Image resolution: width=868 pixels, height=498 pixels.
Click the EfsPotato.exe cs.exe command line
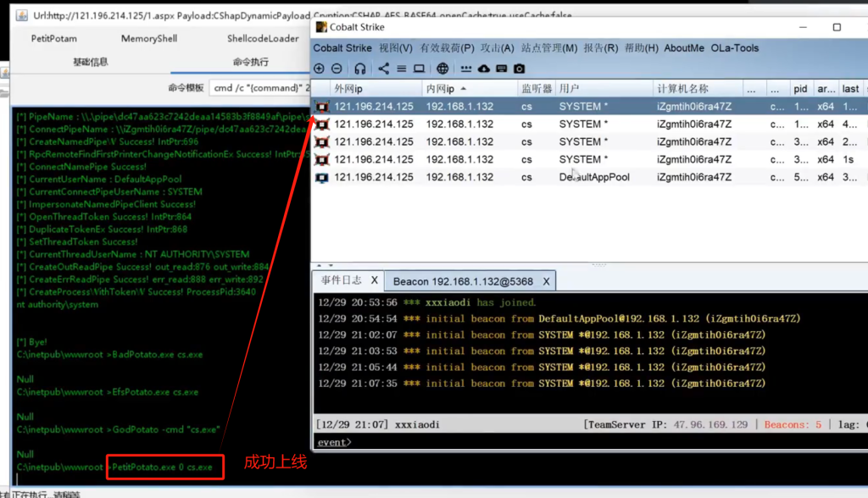(155, 392)
